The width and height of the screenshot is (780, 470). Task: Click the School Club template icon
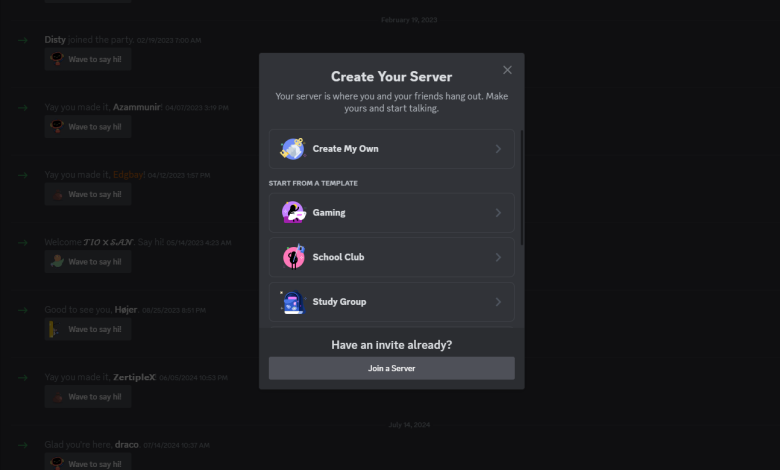point(293,257)
